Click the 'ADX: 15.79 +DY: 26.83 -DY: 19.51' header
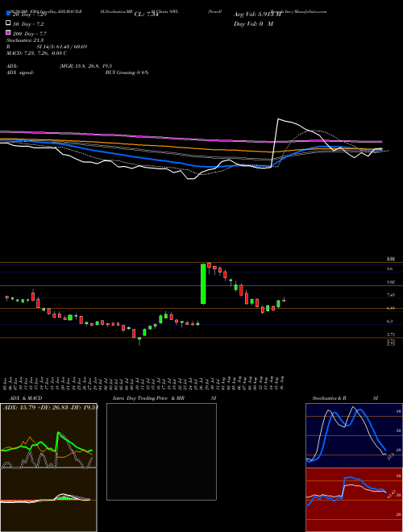 [x=51, y=408]
